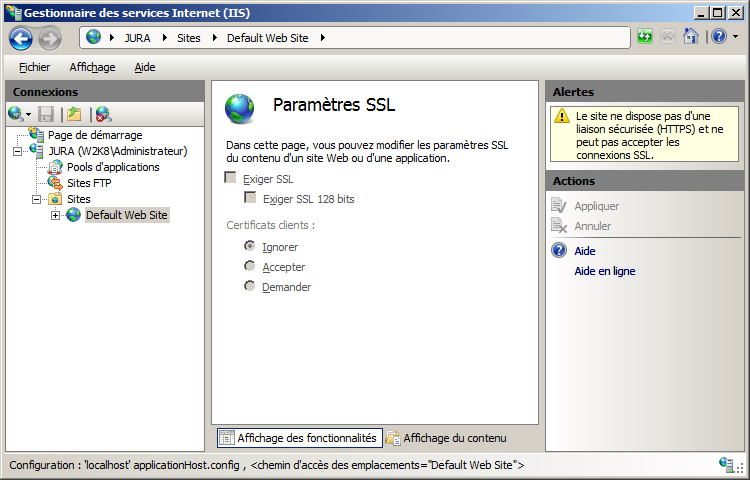Screen dimensions: 750x480
Task: Click the Back navigation arrow button
Action: (x=21, y=38)
